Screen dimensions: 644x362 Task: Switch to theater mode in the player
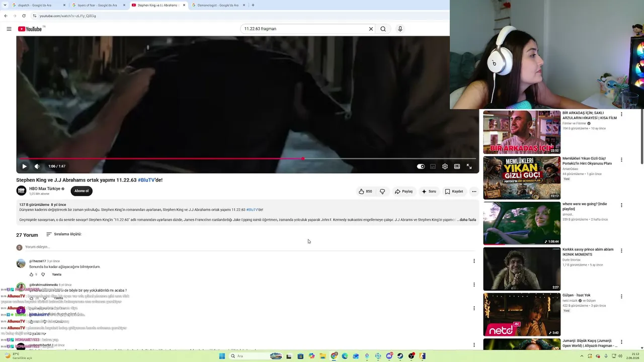(457, 166)
